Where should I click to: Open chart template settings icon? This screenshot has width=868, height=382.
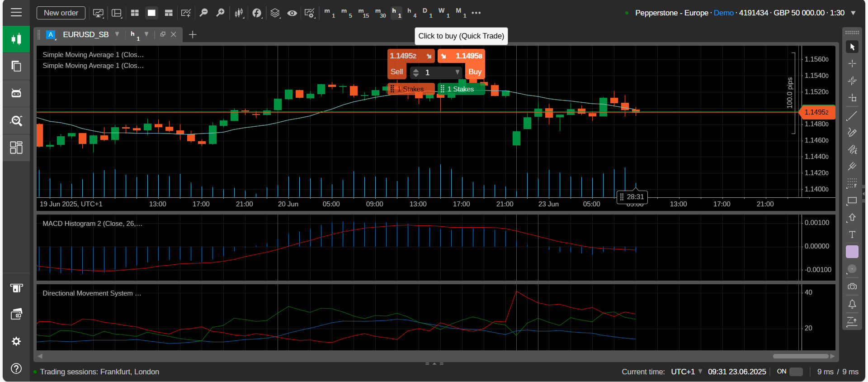pyautogui.click(x=310, y=13)
